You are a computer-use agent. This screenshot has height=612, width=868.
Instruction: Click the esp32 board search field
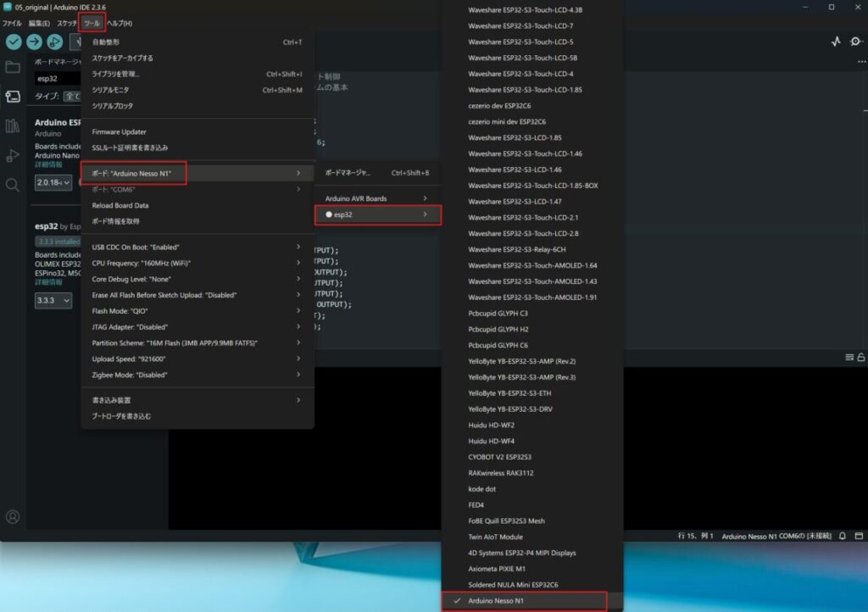click(58, 79)
